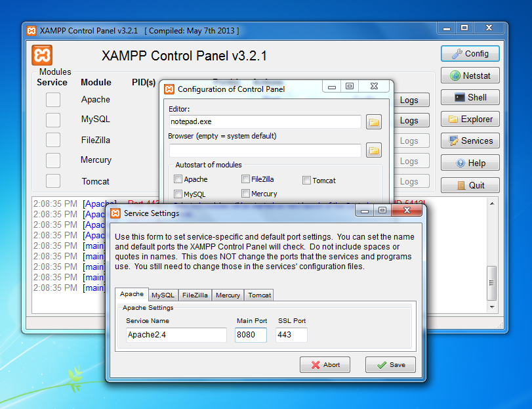Open Logs for the Mercury row

(x=411, y=161)
